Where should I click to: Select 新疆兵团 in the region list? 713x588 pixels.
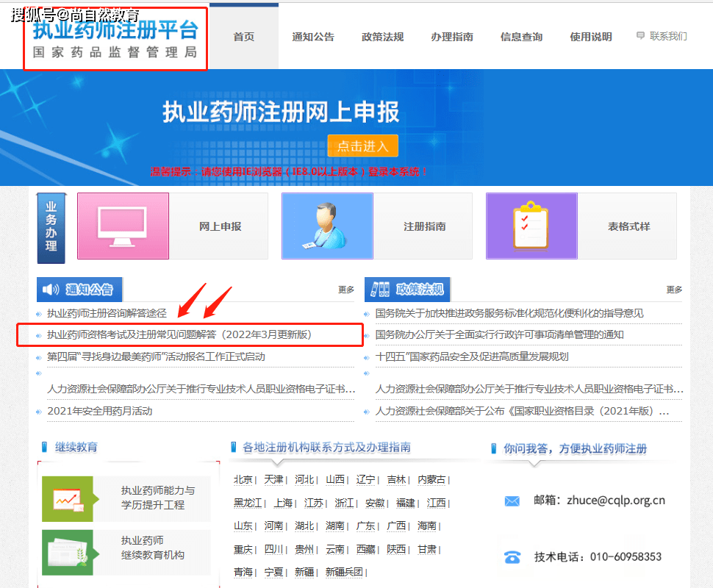344,572
